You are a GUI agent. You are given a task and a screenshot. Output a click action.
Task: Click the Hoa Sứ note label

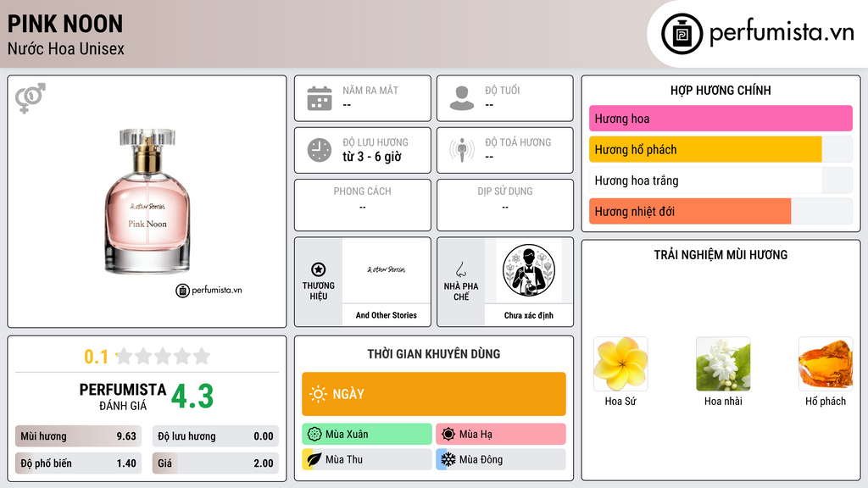pos(620,401)
